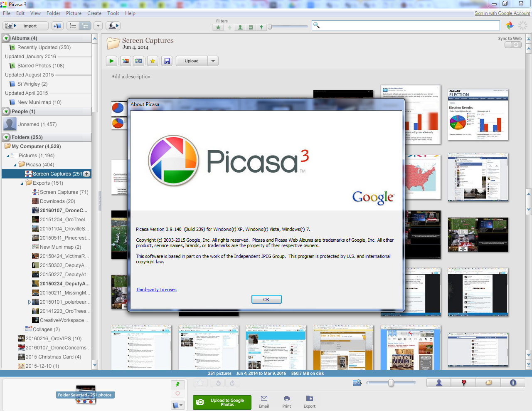
Task: Collapse the People section
Action: tap(7, 111)
